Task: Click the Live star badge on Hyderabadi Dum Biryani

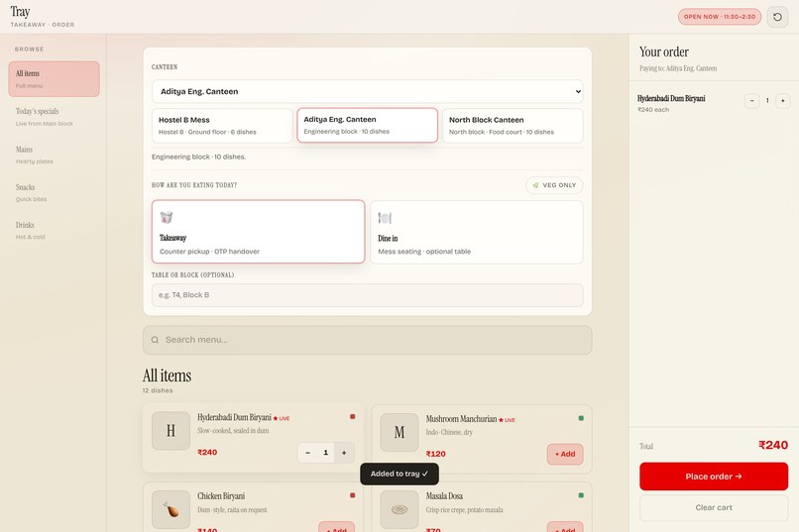Action: click(x=282, y=418)
